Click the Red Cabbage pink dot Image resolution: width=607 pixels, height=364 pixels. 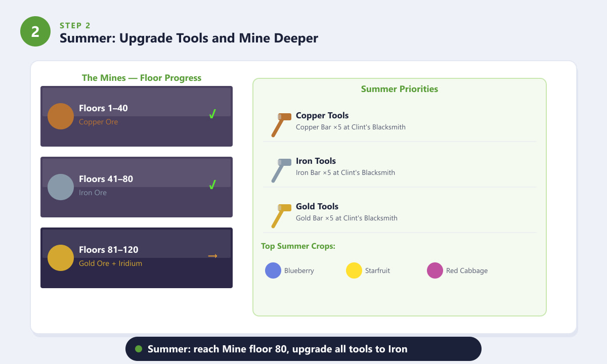coord(435,270)
